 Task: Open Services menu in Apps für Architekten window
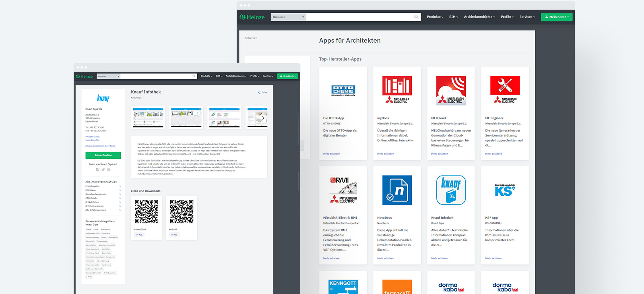[x=527, y=17]
